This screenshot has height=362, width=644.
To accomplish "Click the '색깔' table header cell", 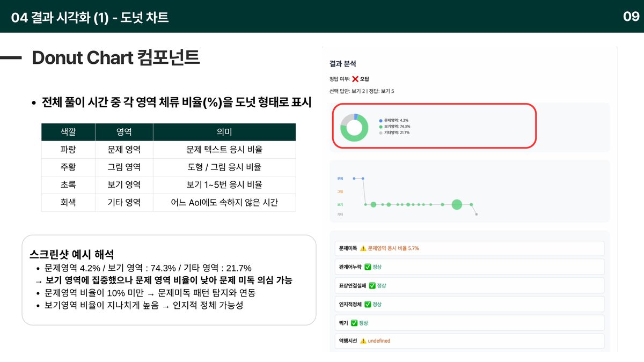I will pos(68,132).
